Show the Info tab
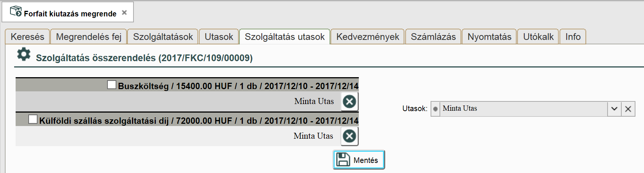This screenshot has height=173, width=644. point(573,37)
